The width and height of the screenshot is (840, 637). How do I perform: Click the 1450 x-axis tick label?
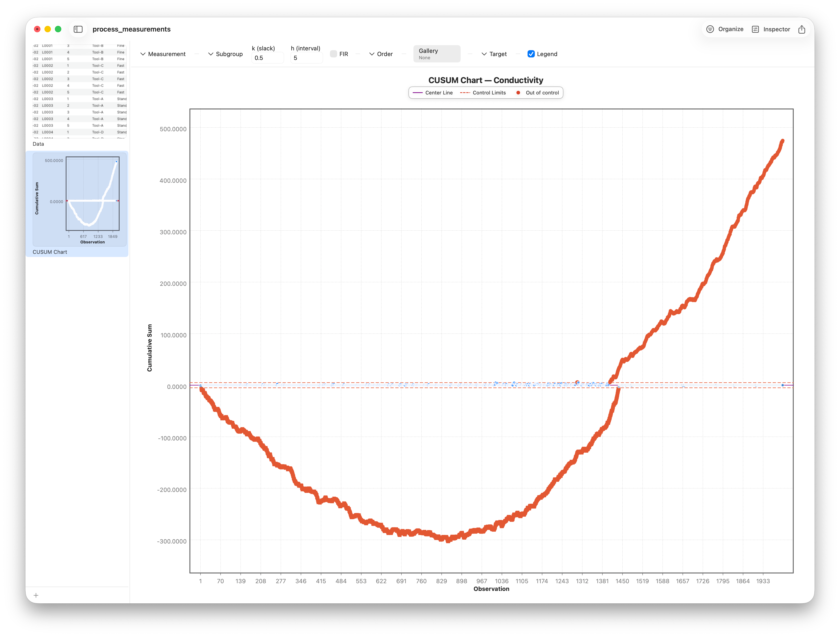click(622, 581)
